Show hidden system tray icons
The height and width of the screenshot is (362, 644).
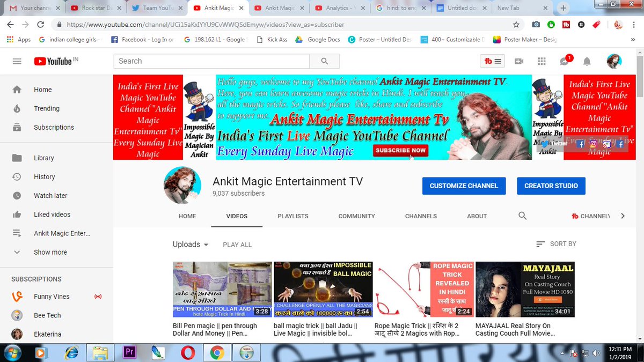coord(562,352)
